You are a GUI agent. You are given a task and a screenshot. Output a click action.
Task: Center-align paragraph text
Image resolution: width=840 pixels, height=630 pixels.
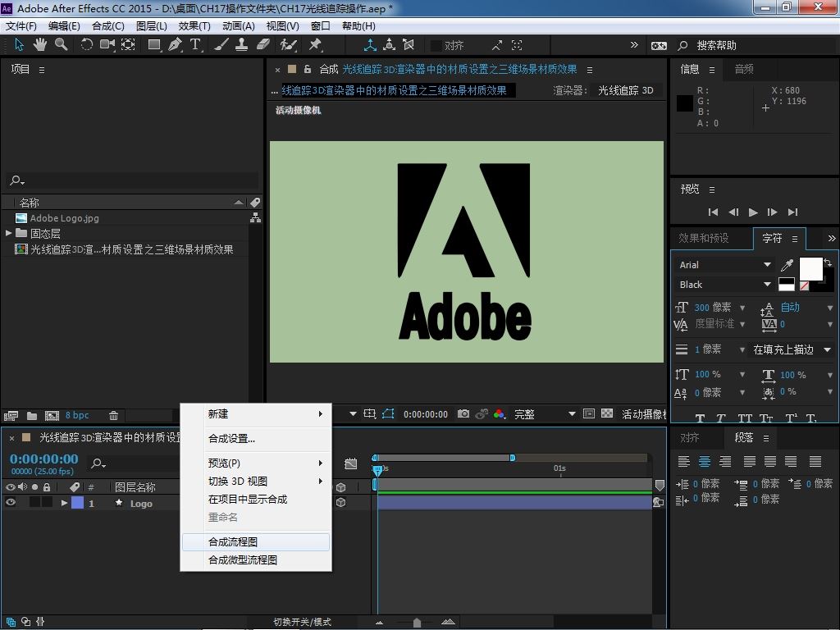(x=705, y=461)
